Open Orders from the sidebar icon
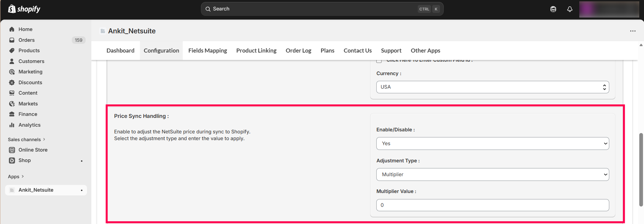 pos(12,40)
